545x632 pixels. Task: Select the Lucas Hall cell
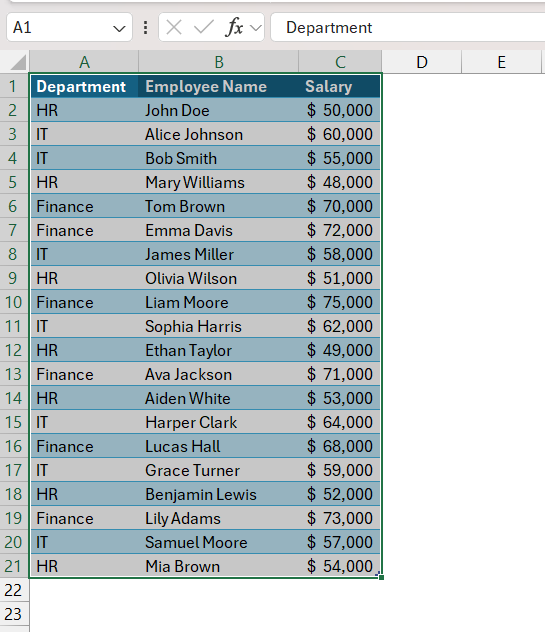218,446
